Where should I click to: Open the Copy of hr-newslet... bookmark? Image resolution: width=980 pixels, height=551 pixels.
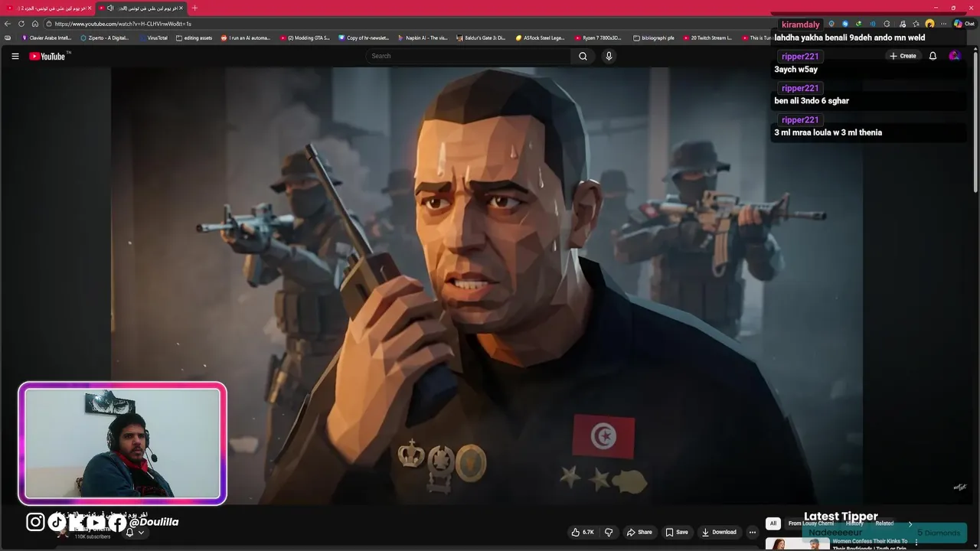[x=364, y=37]
